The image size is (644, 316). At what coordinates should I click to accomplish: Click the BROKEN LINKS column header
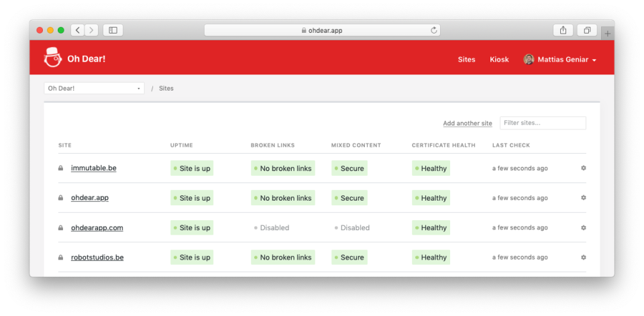coord(273,145)
